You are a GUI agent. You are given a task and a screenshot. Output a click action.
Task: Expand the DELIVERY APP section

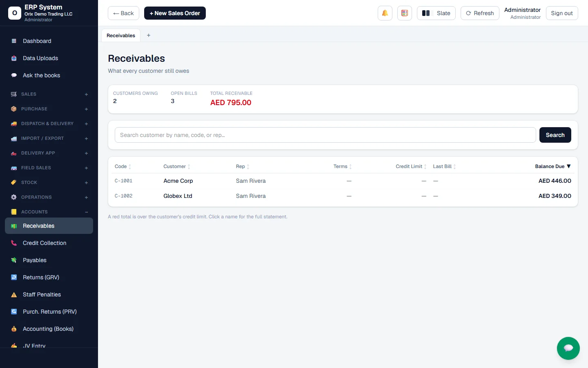pyautogui.click(x=49, y=153)
